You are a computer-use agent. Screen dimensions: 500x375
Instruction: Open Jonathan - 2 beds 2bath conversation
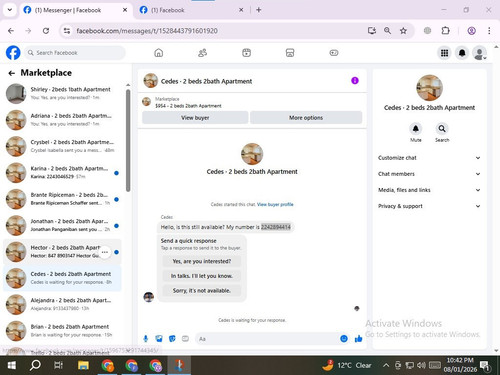(x=62, y=225)
